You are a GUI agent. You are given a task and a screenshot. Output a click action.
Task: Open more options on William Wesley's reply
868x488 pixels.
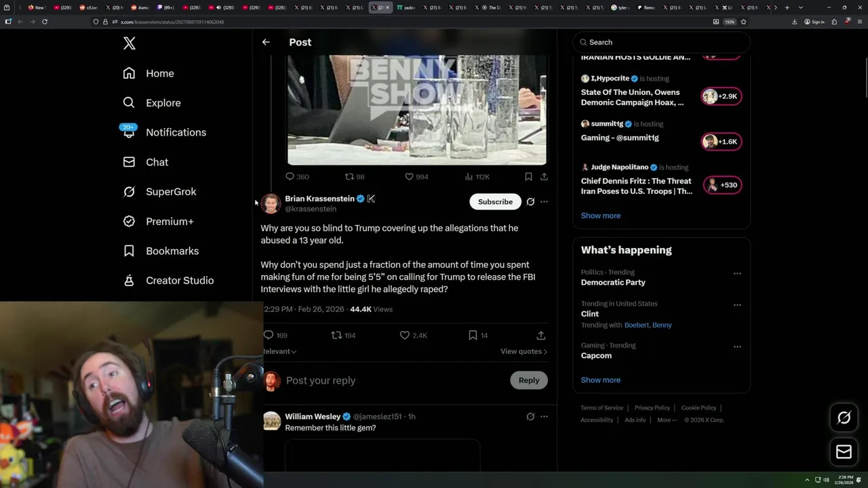pos(544,416)
